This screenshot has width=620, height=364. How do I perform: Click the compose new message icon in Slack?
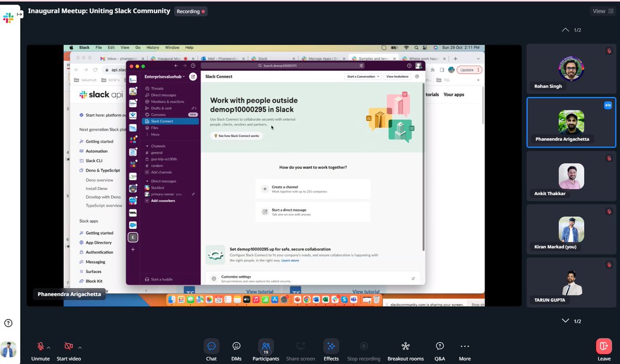click(193, 76)
